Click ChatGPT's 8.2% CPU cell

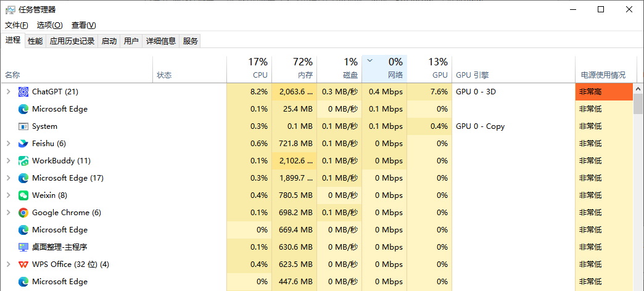(249, 92)
